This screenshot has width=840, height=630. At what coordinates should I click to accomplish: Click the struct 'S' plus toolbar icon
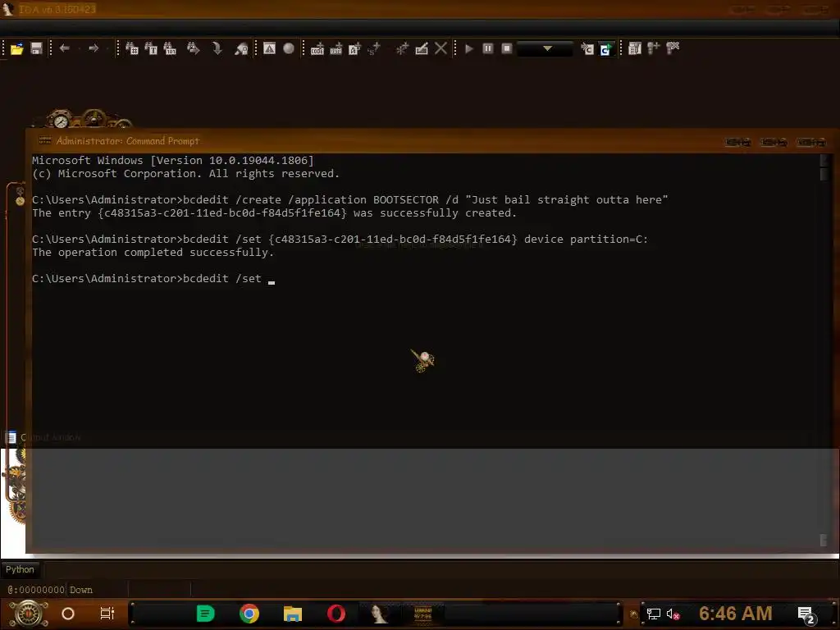tap(374, 48)
